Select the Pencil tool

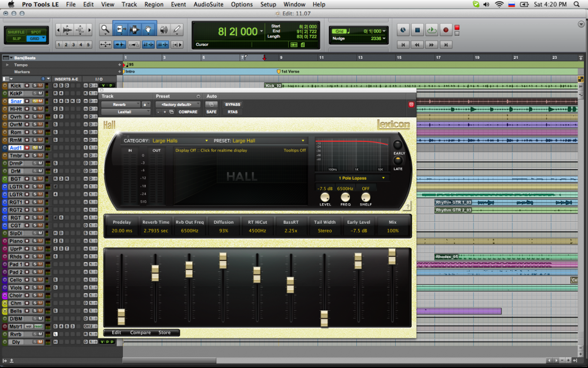tap(176, 29)
